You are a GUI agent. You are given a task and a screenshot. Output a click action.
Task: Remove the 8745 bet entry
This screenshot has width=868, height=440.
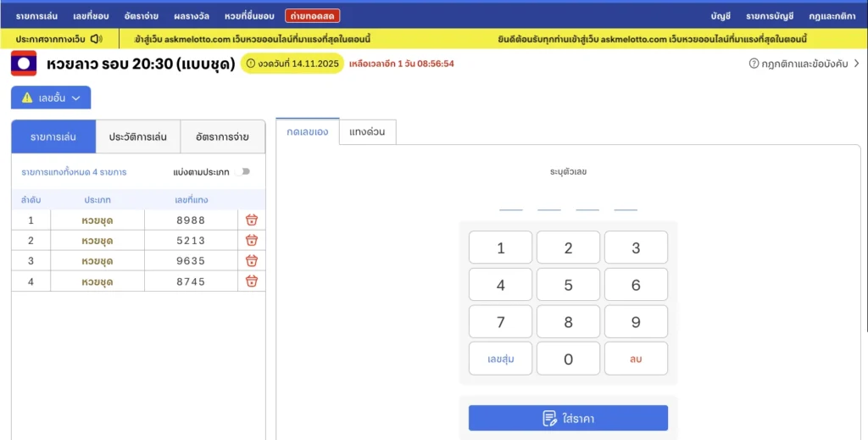click(251, 281)
